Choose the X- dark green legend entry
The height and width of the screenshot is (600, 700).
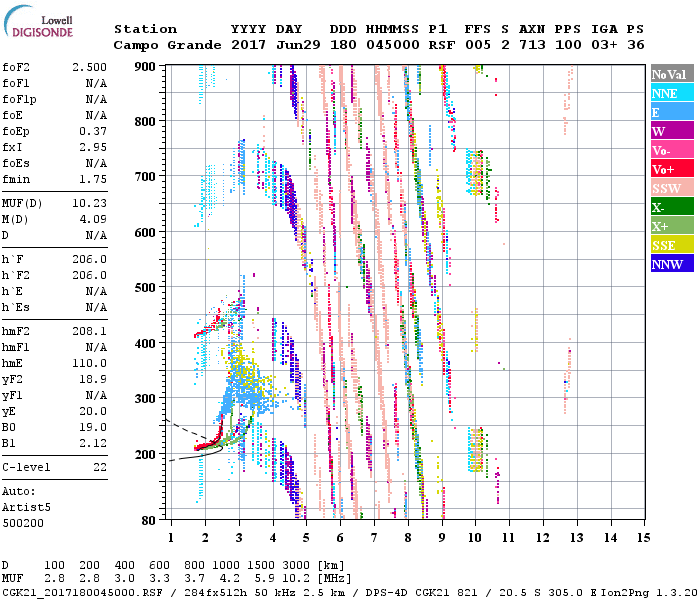(x=671, y=207)
